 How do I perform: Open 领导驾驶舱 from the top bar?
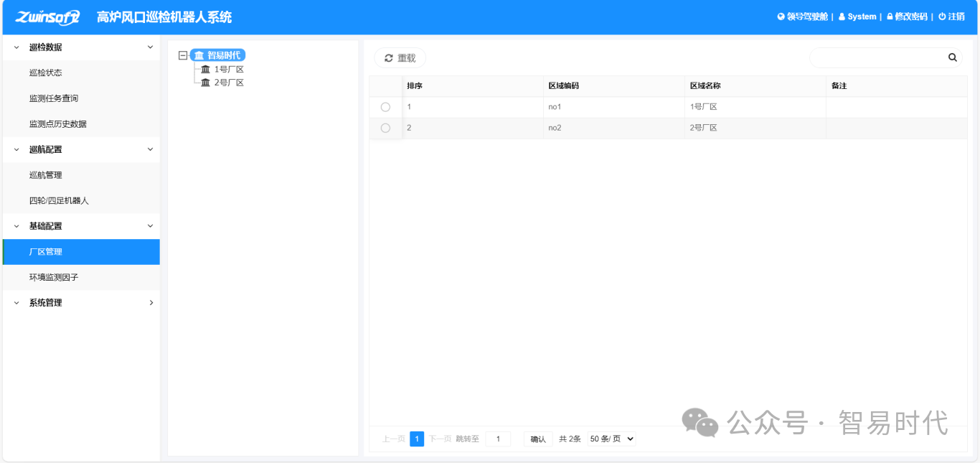[x=802, y=17]
